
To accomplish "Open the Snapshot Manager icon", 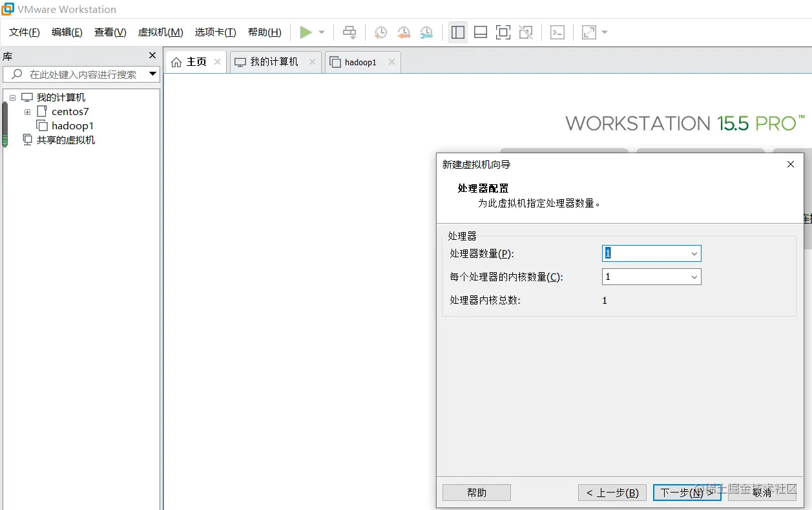I will tap(426, 32).
